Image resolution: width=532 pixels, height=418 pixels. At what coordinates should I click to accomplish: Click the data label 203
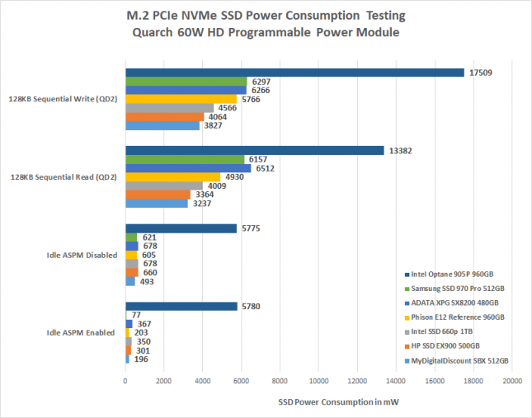coord(141,332)
